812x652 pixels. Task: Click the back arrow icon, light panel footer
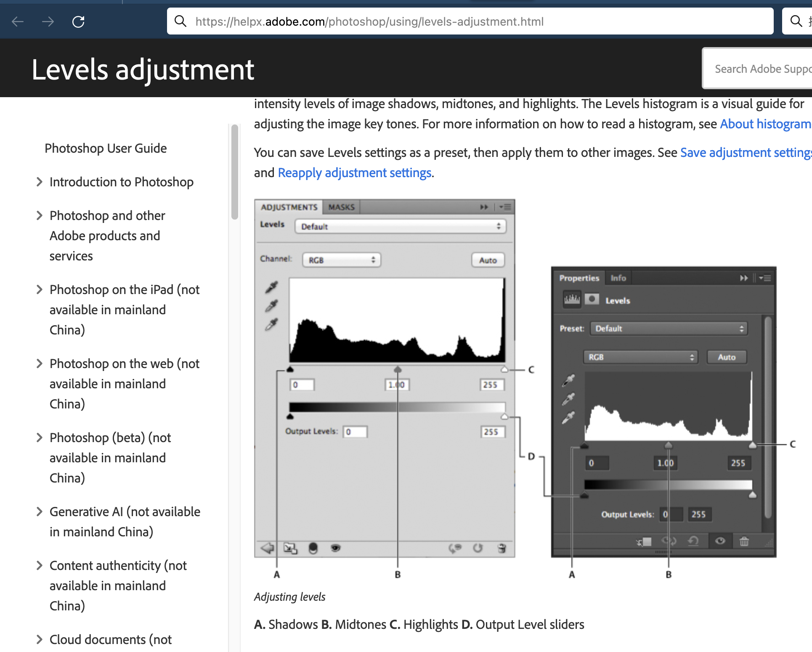click(267, 548)
